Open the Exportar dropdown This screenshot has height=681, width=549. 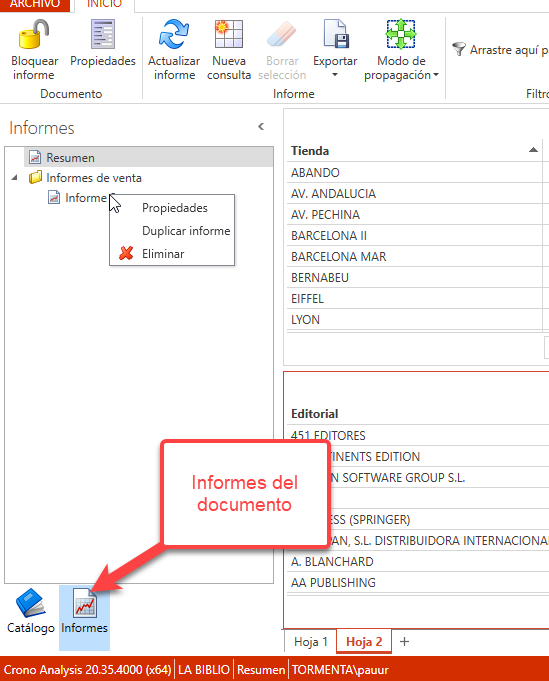point(335,50)
